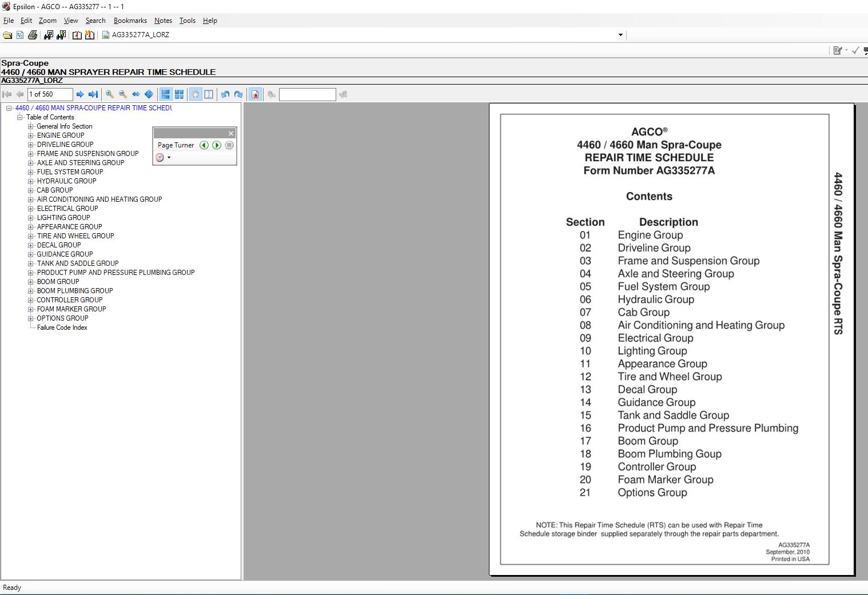Select CAB GROUP in tree
Screen dimensions: 868x595
tap(55, 190)
